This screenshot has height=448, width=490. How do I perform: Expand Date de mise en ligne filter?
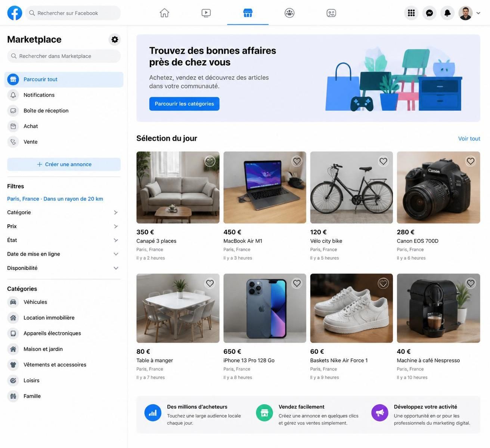click(62, 254)
